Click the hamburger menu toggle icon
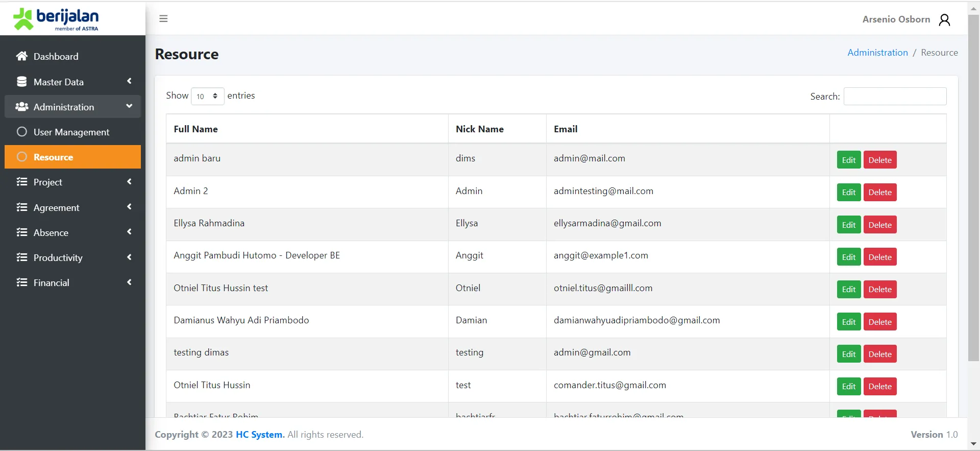This screenshot has width=980, height=451. tap(163, 19)
